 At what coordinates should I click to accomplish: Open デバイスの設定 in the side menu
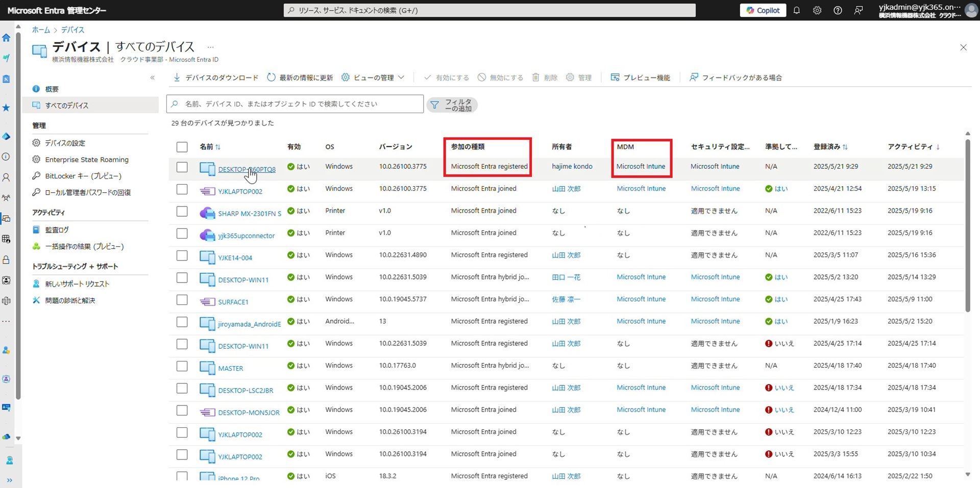(65, 143)
